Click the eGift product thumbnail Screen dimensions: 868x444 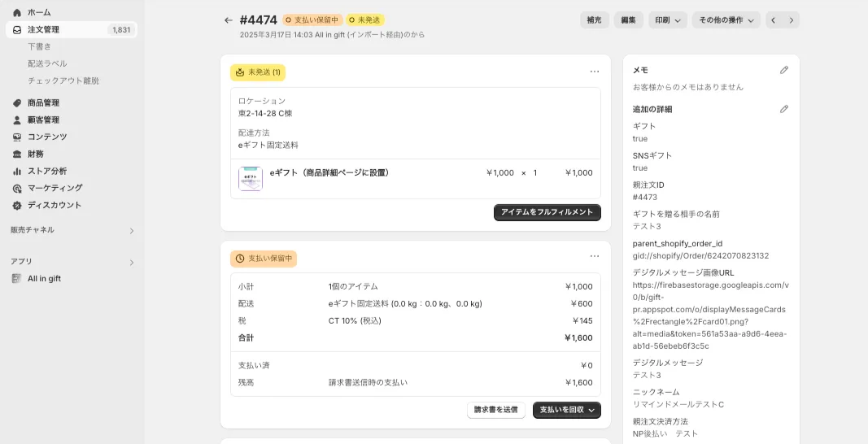pos(251,179)
